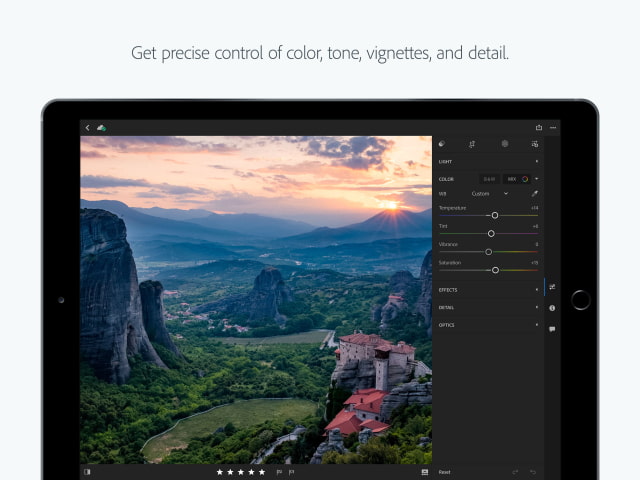Screen dimensions: 640x480
Task: Set rating to four stars
Action: (x=251, y=472)
